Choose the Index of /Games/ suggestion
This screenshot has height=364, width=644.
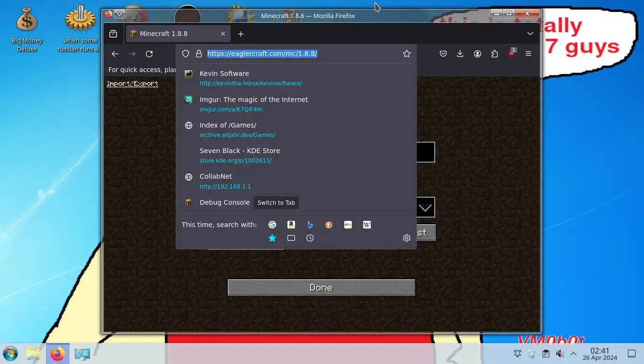coord(296,130)
